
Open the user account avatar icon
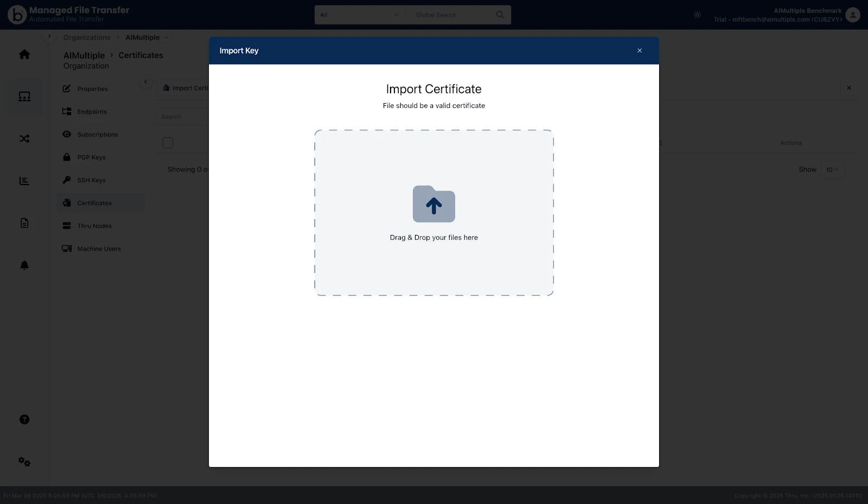click(x=853, y=15)
